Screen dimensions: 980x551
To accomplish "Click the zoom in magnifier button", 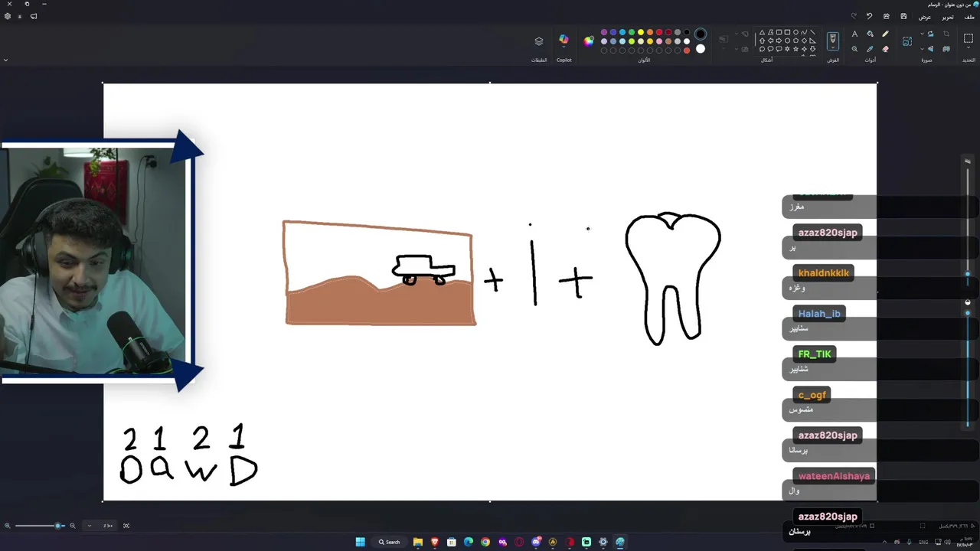I will pyautogui.click(x=8, y=526).
